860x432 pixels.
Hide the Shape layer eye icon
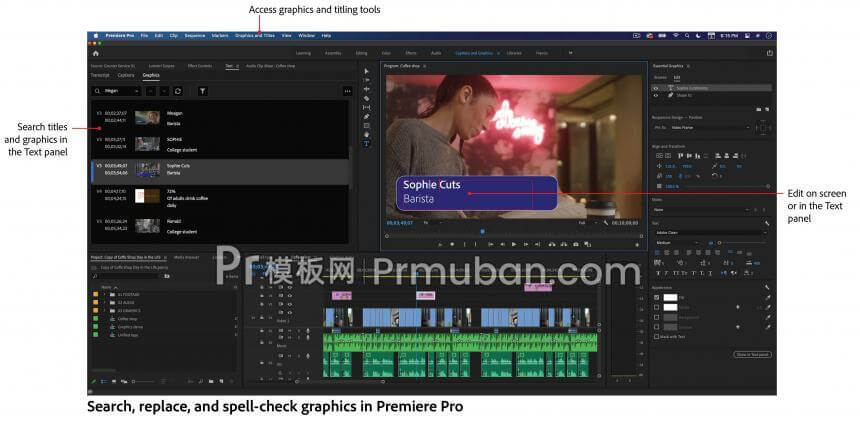click(656, 95)
